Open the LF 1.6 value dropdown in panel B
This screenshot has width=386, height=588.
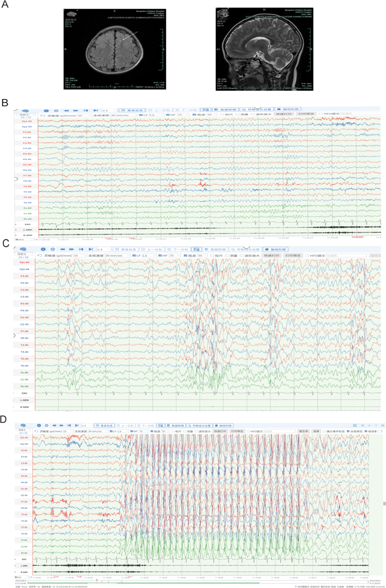point(156,116)
